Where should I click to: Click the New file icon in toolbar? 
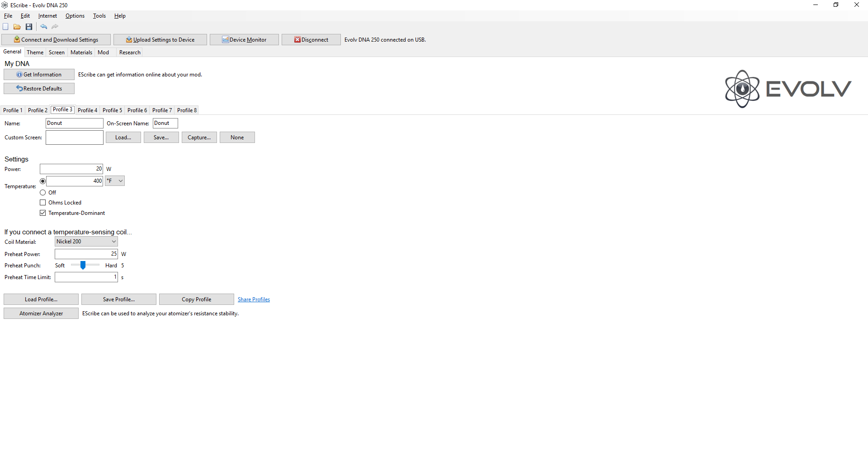point(5,27)
